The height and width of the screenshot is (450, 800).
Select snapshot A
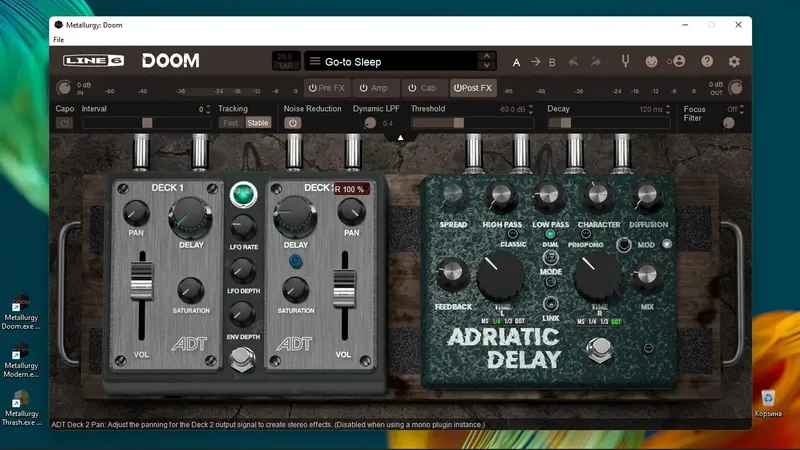(516, 62)
